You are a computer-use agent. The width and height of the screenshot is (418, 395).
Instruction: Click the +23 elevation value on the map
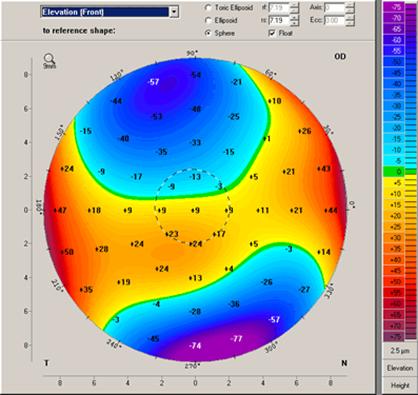point(171,234)
